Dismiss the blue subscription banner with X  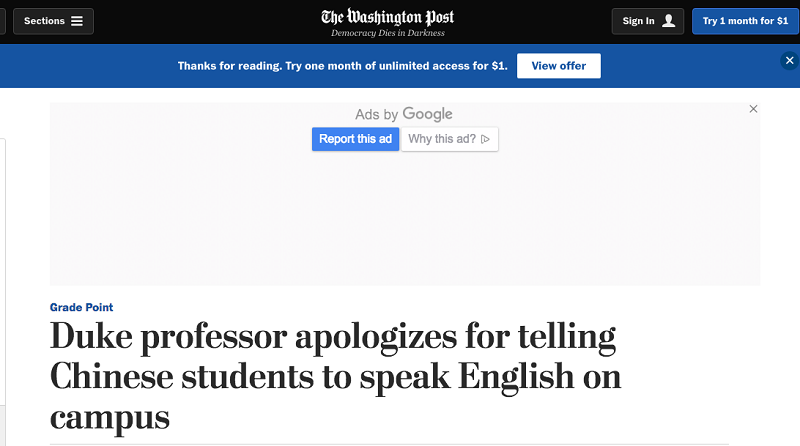click(789, 61)
